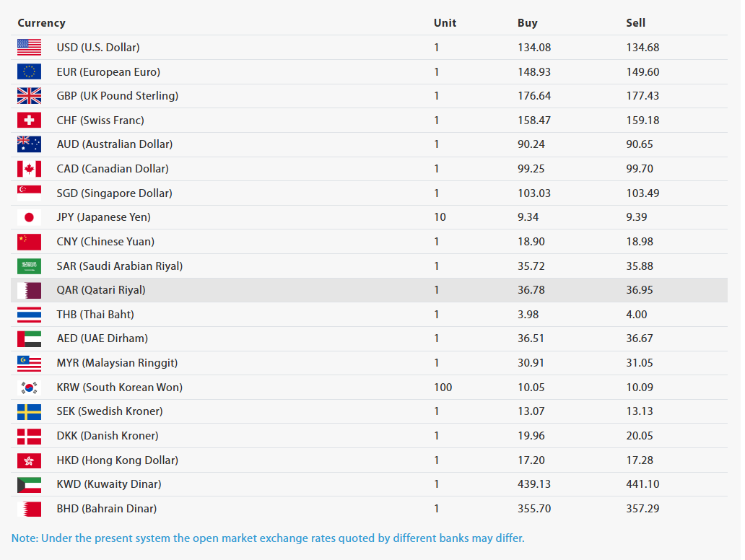Click DKK sell rate 20.05
Image resolution: width=745 pixels, height=560 pixels.
pos(640,436)
